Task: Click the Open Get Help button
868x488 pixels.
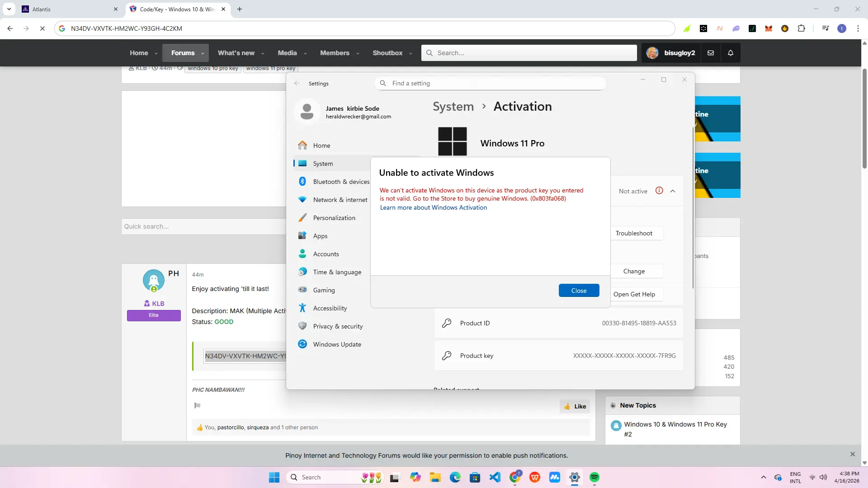Action: (634, 294)
